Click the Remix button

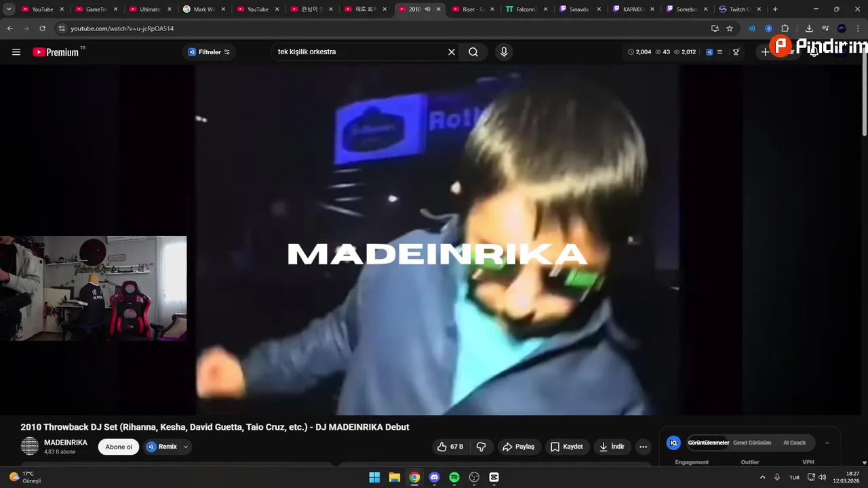[161, 447]
